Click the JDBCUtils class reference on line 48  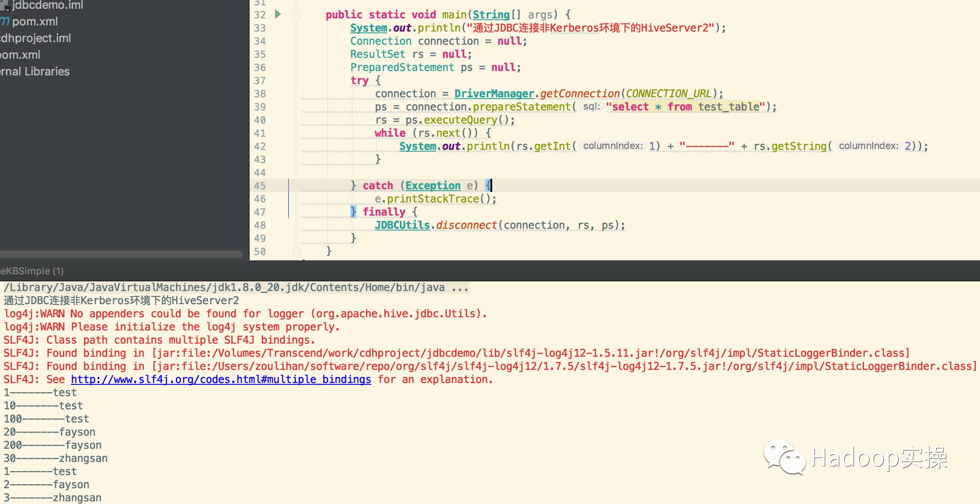402,225
